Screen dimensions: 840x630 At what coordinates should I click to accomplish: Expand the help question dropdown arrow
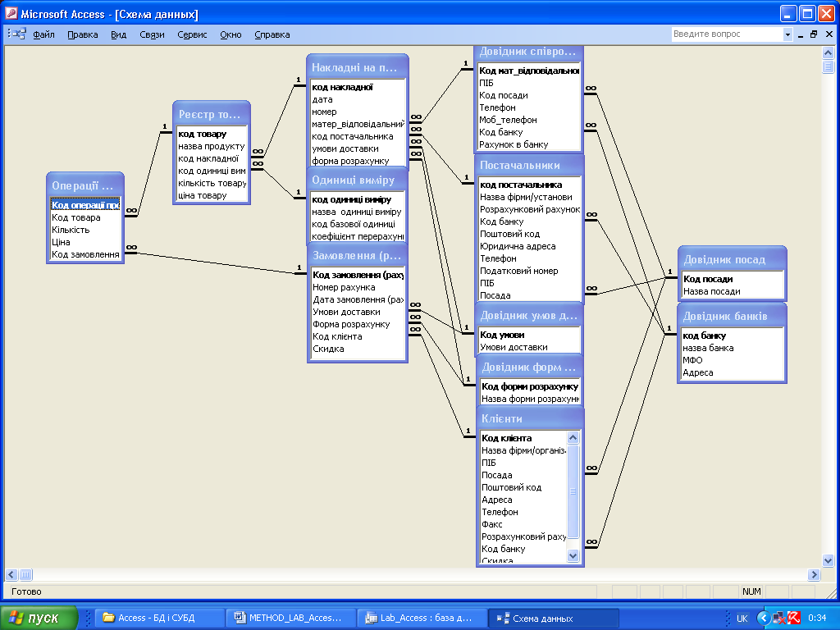(x=787, y=34)
